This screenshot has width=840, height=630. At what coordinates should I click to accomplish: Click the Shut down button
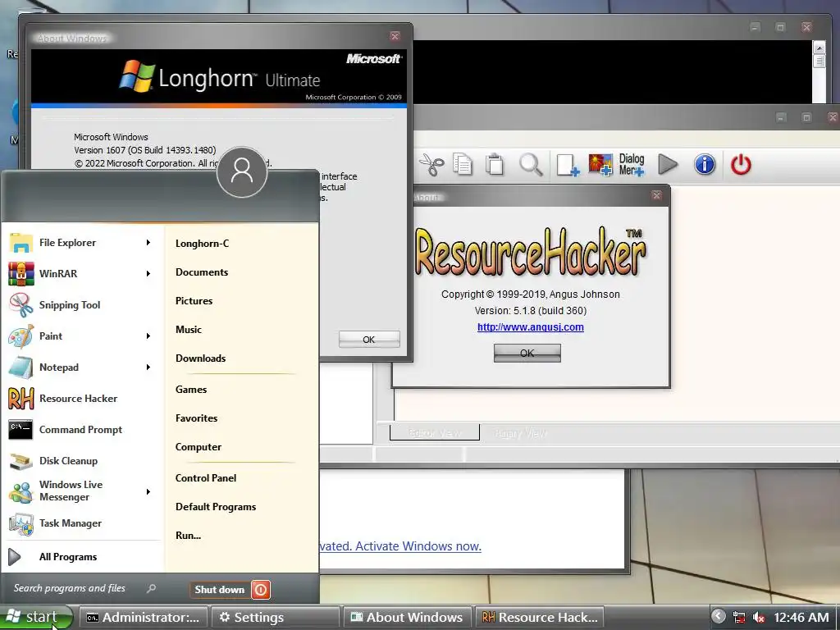(x=220, y=590)
